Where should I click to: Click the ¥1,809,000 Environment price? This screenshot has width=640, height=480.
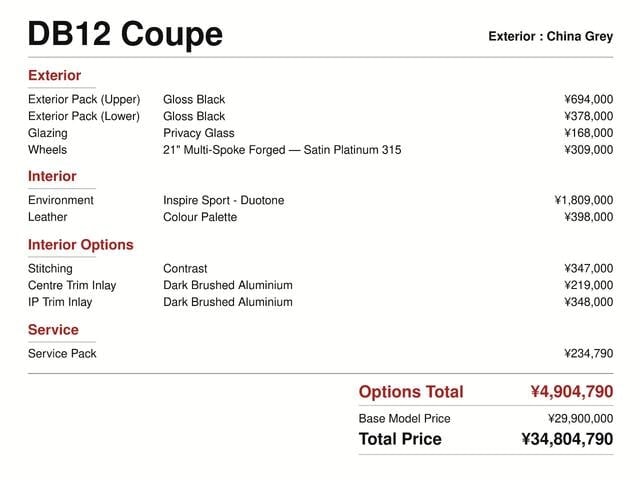point(584,200)
